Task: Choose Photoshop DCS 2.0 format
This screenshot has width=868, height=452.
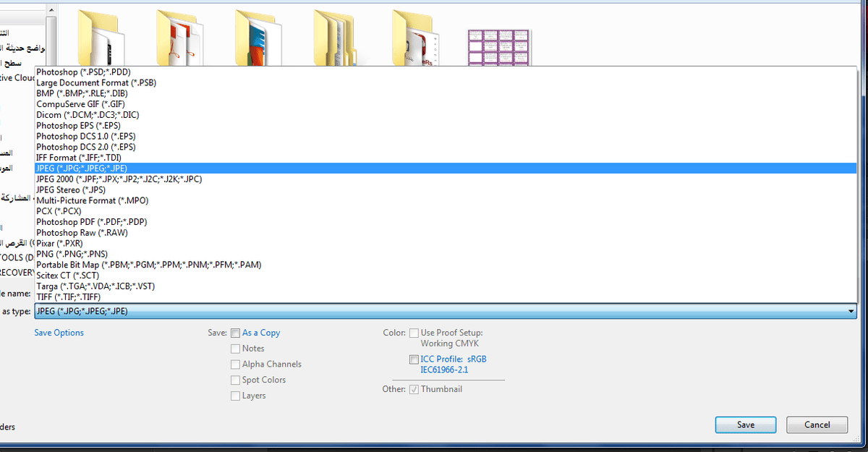Action: [x=446, y=147]
